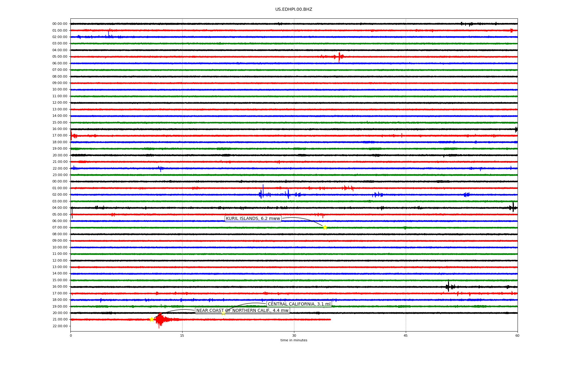The height and width of the screenshot is (368, 588).
Task: Click the 45 tick label on x-axis
Action: tap(406, 335)
